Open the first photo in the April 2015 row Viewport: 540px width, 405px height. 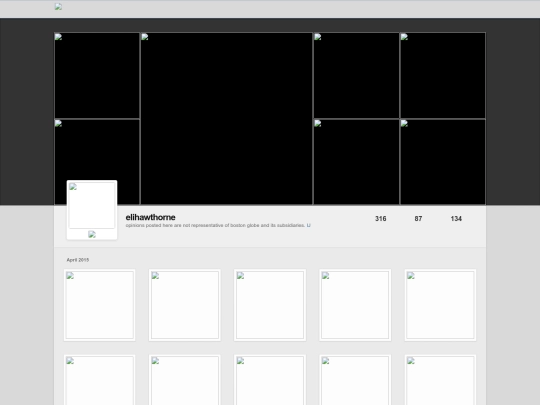pyautogui.click(x=100, y=305)
